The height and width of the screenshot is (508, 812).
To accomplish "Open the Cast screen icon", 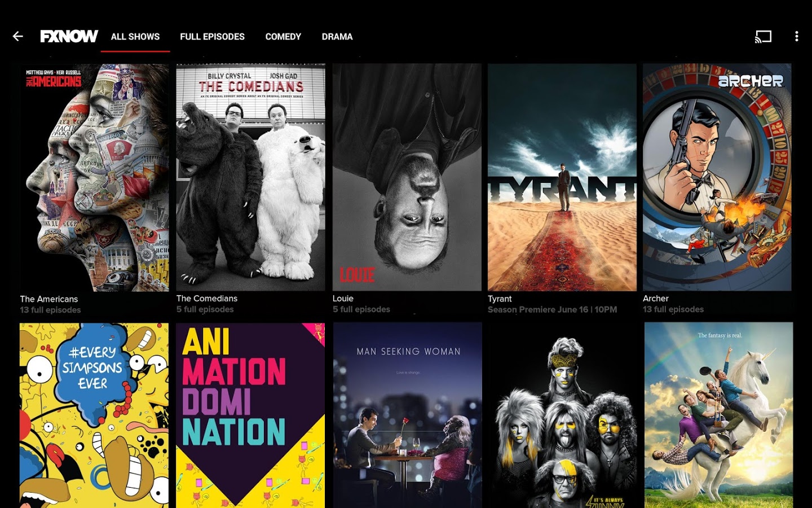I will click(x=763, y=37).
